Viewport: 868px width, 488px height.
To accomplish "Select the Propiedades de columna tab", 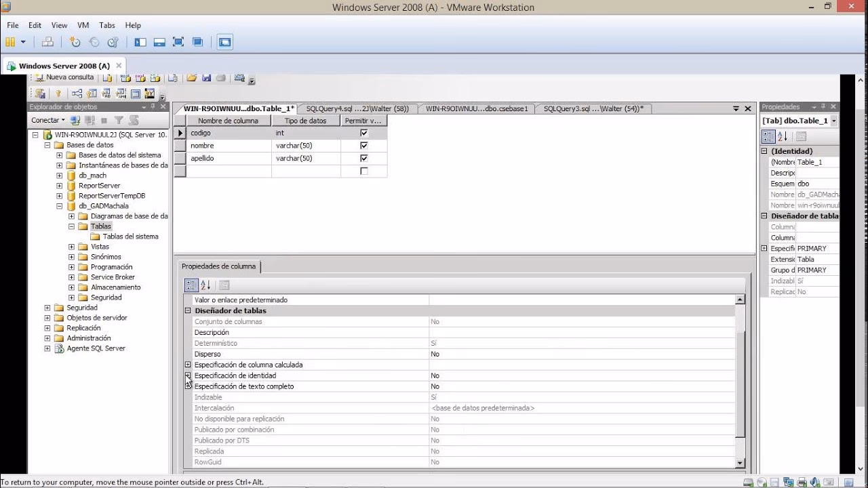I will (218, 266).
